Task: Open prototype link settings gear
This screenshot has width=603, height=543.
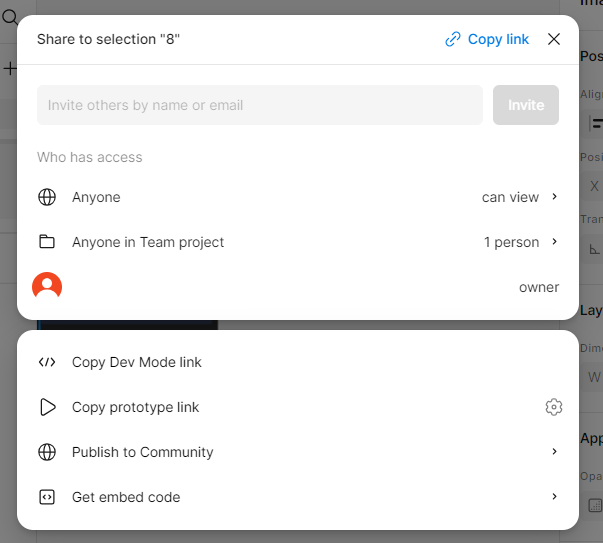Action: click(x=554, y=407)
